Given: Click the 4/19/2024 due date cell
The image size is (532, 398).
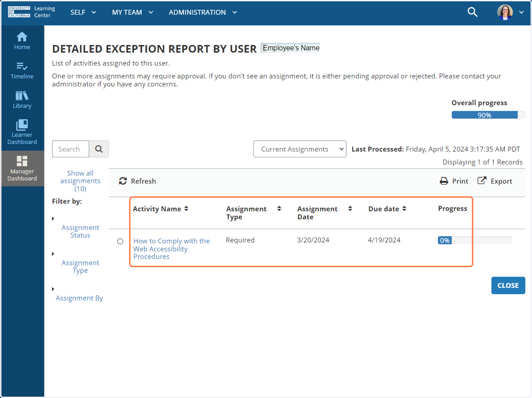Looking at the screenshot, I should pos(384,240).
